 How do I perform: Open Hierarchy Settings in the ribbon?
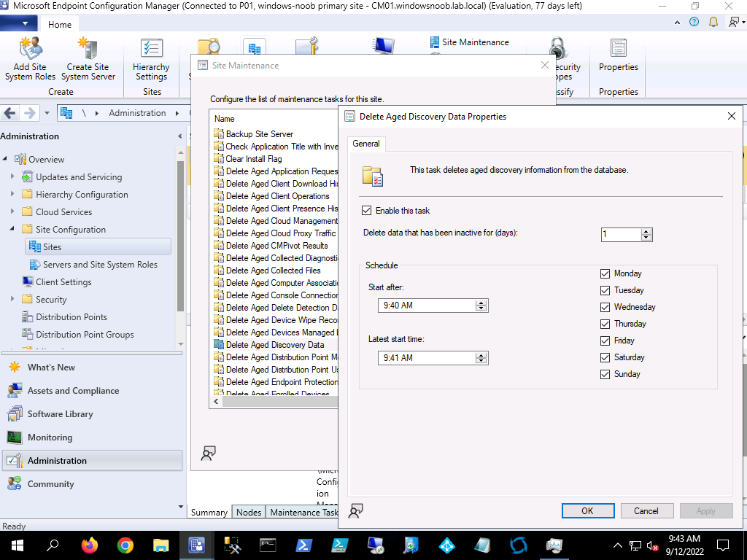[151, 60]
